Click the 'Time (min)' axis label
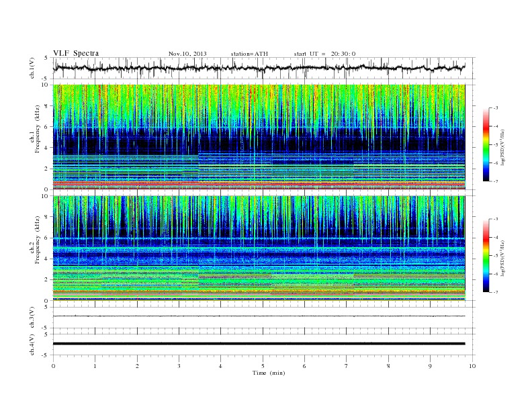 tap(269, 373)
